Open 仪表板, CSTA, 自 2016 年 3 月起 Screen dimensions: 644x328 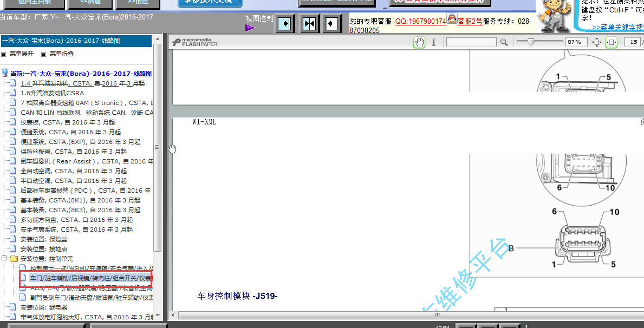click(x=68, y=122)
